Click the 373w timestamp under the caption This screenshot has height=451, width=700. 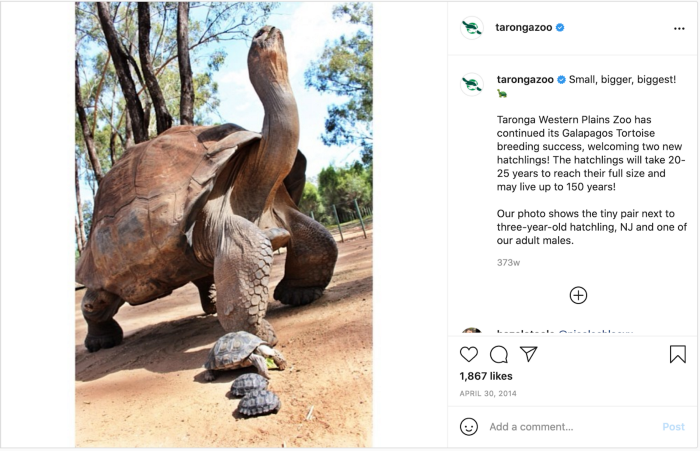coord(508,263)
